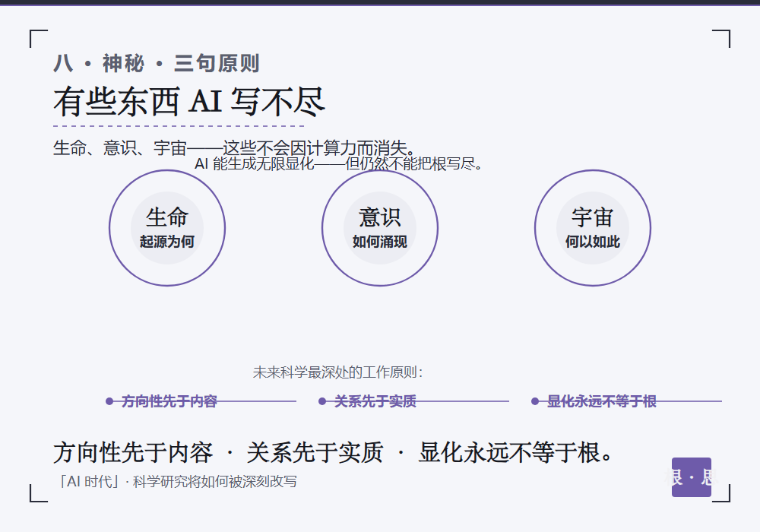The width and height of the screenshot is (760, 532).
Task: Click the purple square badge in the corner
Action: (x=691, y=477)
